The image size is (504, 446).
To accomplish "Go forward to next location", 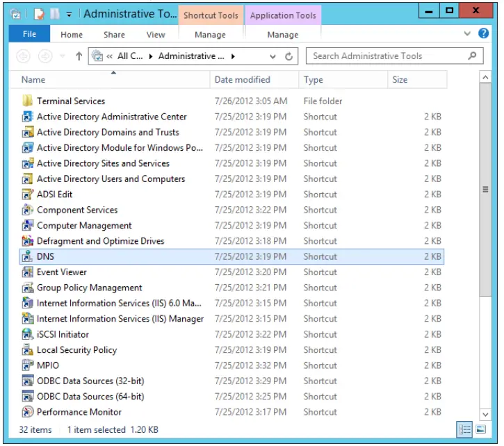I will coord(45,56).
